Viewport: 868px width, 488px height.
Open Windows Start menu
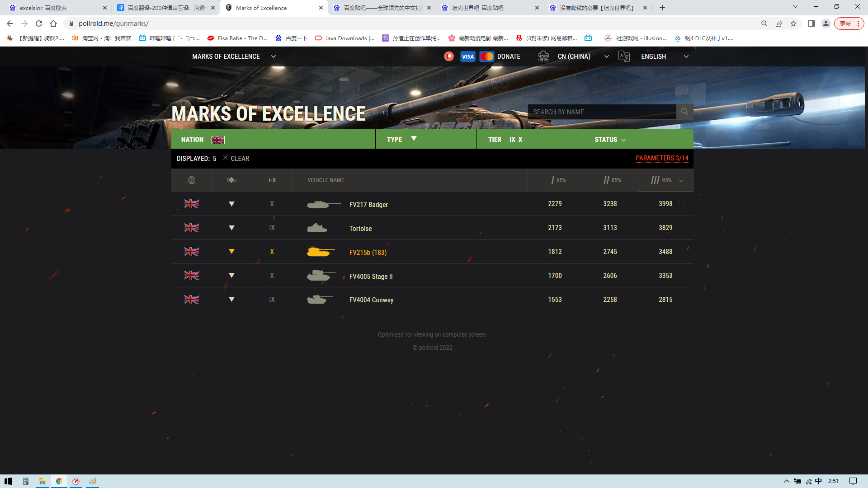point(8,481)
